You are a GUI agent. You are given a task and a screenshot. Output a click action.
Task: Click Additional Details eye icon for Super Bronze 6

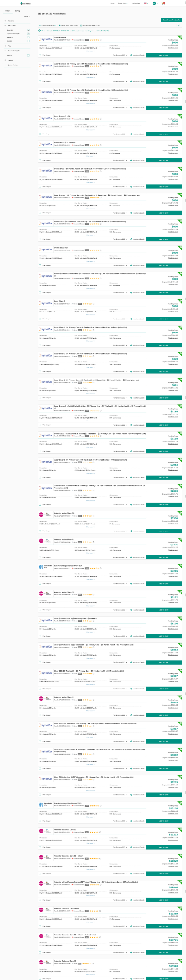pos(132,55)
